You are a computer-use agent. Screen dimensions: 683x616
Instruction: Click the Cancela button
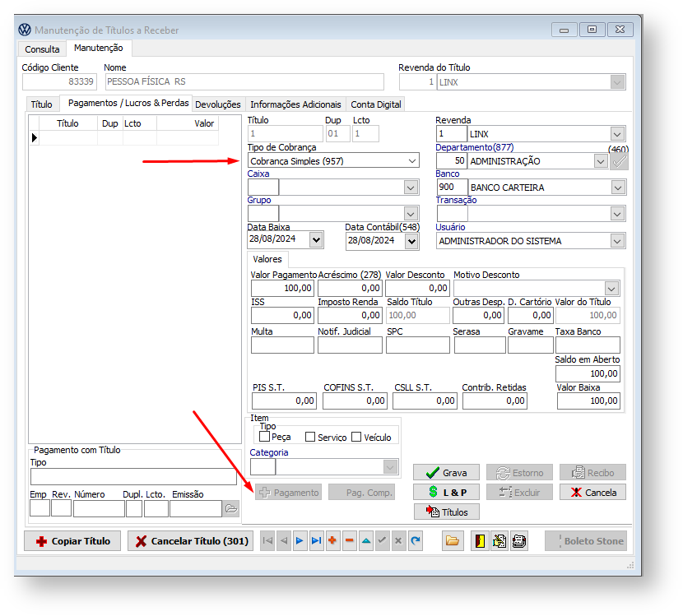tap(592, 492)
